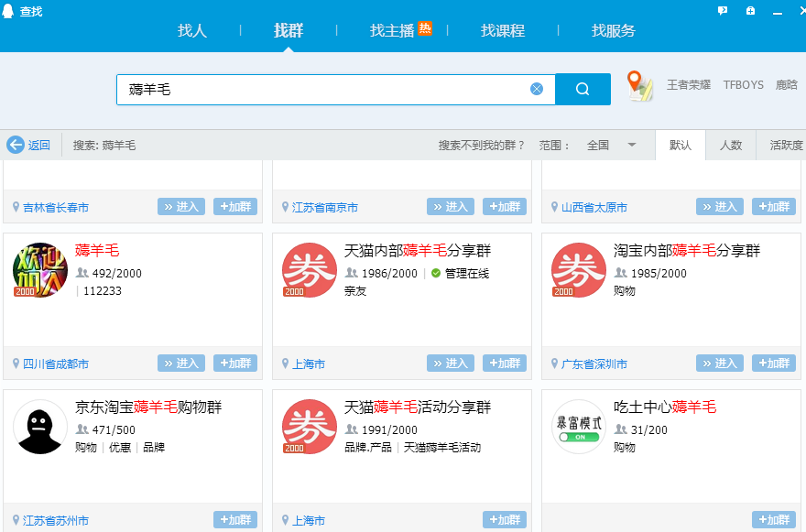This screenshot has width=806, height=532.
Task: Open location link 广东省深圳市
Action: tap(594, 364)
